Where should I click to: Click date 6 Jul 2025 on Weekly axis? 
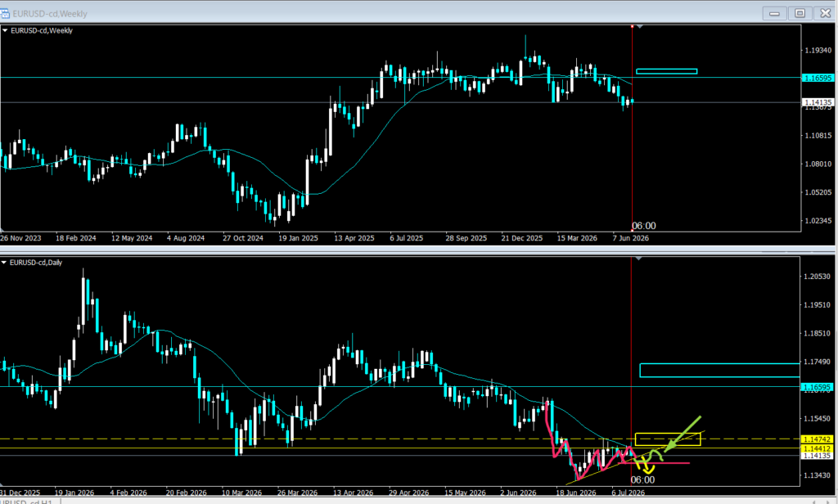pos(407,238)
